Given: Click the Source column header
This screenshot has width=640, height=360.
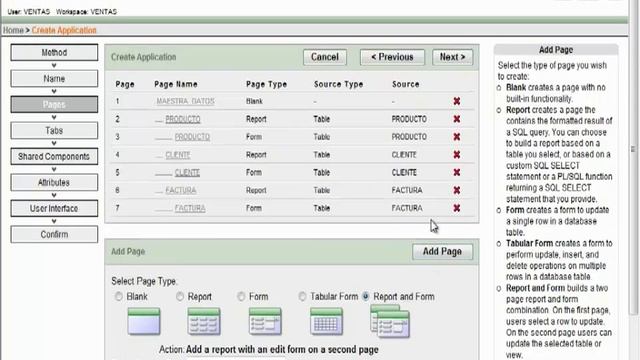Looking at the screenshot, I should tap(406, 84).
